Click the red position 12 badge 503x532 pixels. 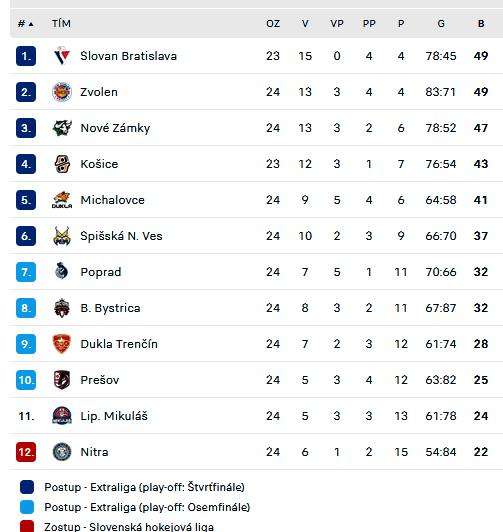tap(26, 452)
